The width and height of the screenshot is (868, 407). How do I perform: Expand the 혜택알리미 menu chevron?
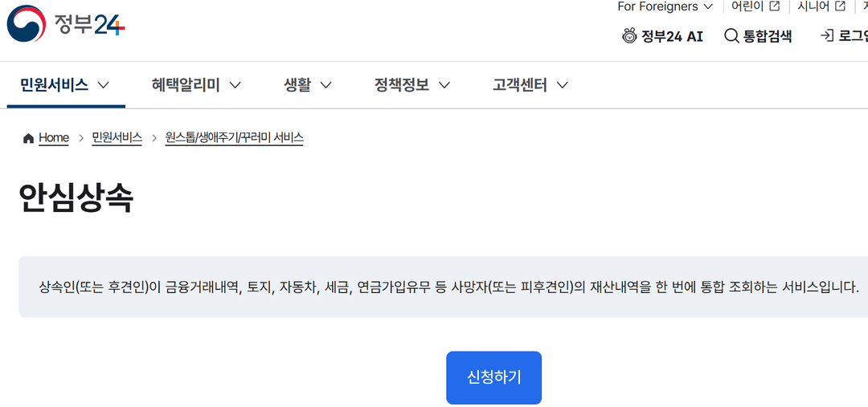235,85
